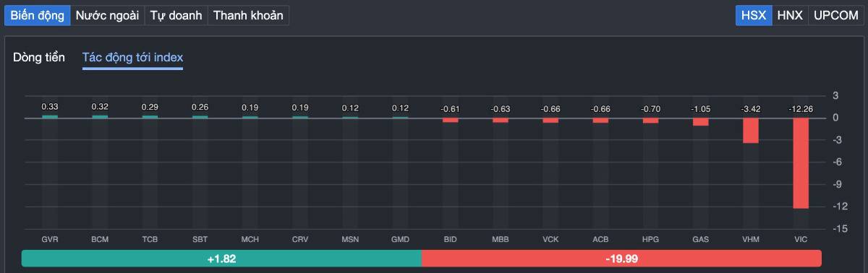The width and height of the screenshot is (868, 273).
Task: Select the Tác động tới index sub-tab
Action: click(132, 58)
